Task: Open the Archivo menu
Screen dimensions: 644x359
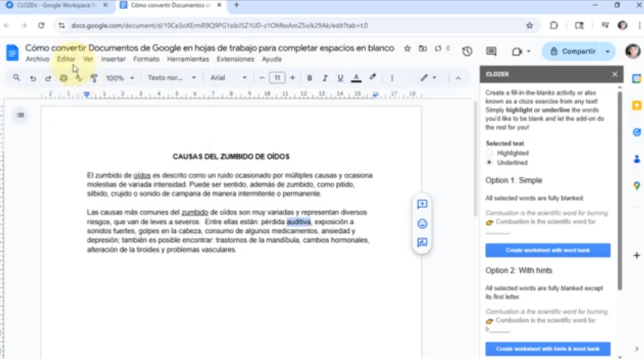Action: [x=37, y=59]
